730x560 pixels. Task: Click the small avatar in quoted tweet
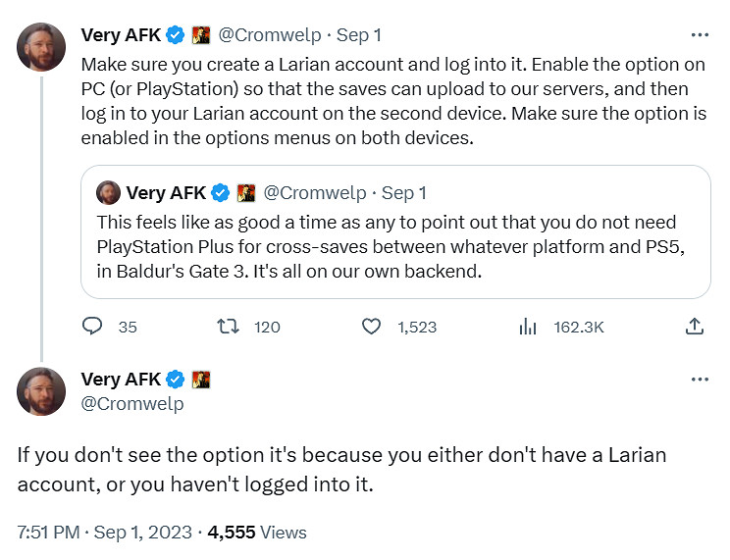pyautogui.click(x=108, y=192)
